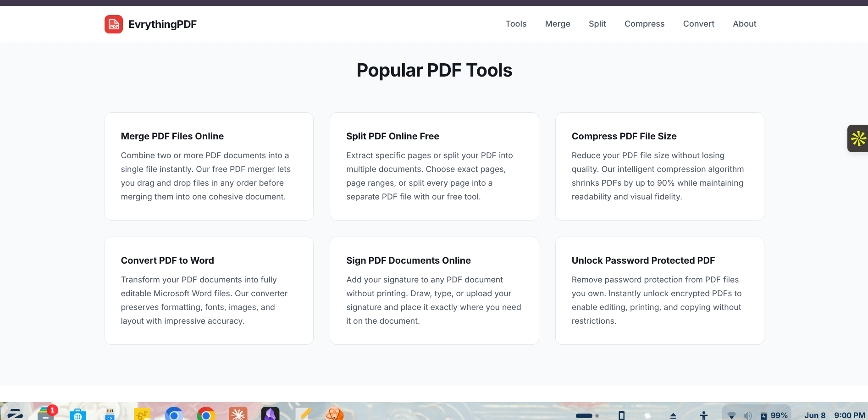868x420 pixels.
Task: Click the white starburst tray icon
Action: pyautogui.click(x=647, y=416)
